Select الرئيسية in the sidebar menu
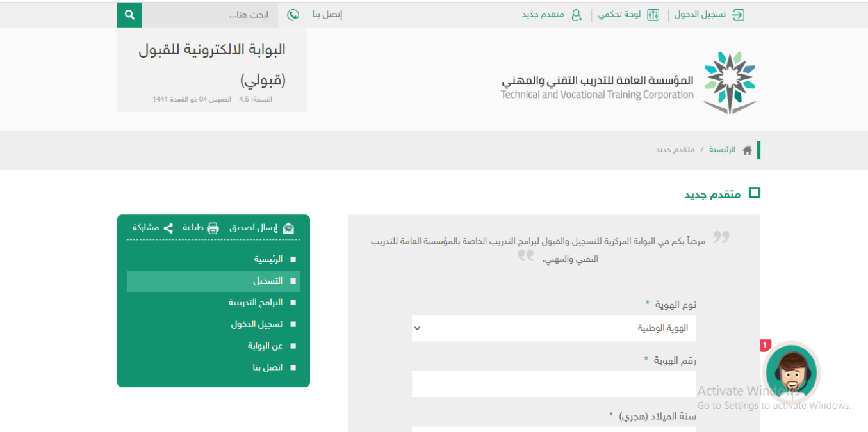The image size is (868, 432). (268, 259)
